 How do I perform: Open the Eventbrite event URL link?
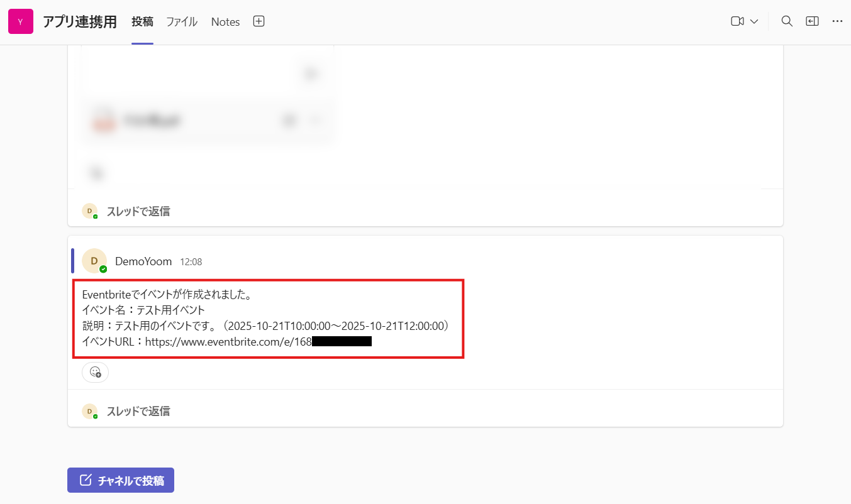click(x=259, y=342)
